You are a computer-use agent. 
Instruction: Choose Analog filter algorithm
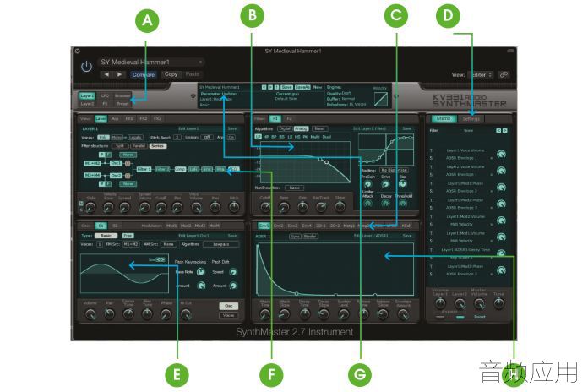pos(301,128)
